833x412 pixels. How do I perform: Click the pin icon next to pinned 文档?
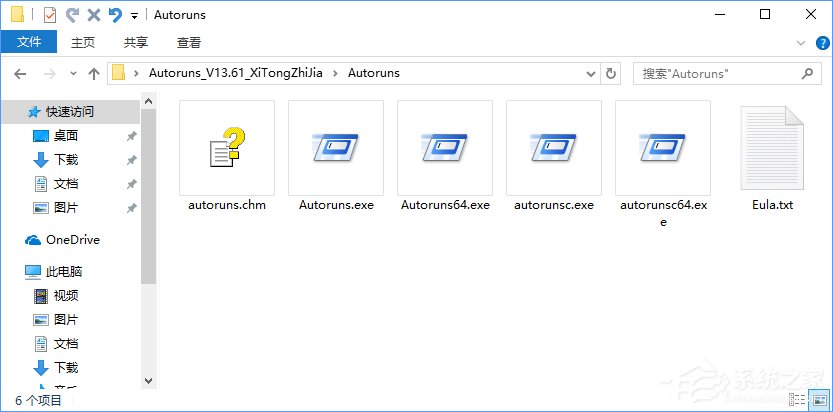[131, 185]
